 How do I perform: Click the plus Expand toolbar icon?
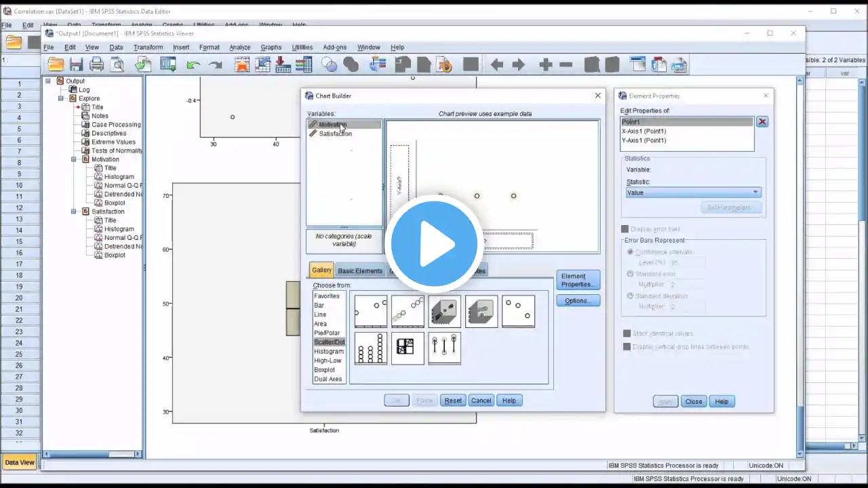point(545,65)
